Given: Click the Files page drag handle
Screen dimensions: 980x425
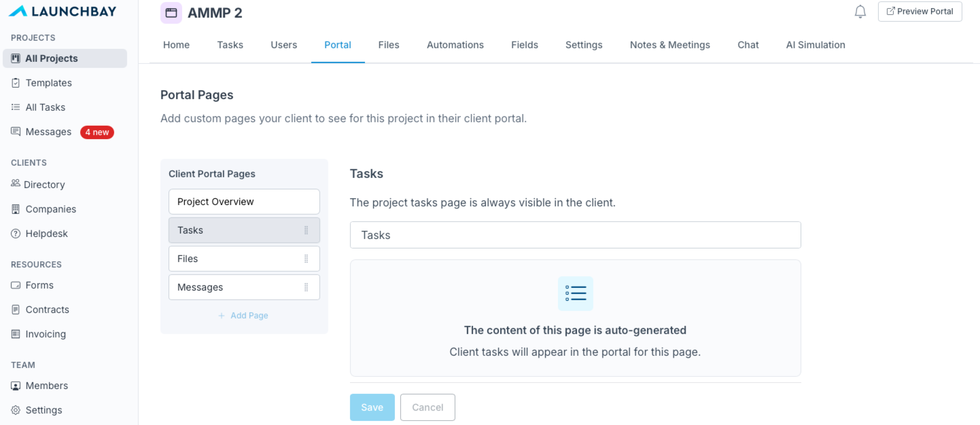Looking at the screenshot, I should pyautogui.click(x=306, y=259).
